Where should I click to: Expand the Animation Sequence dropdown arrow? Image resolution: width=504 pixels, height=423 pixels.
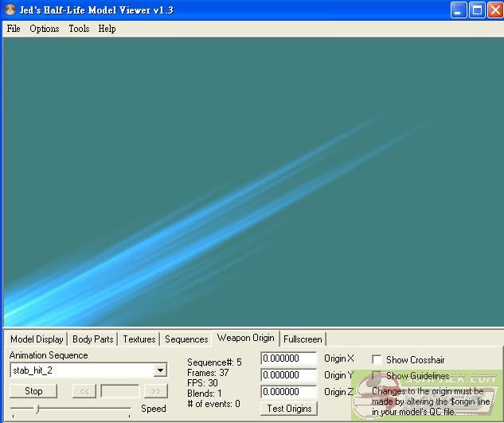click(160, 370)
